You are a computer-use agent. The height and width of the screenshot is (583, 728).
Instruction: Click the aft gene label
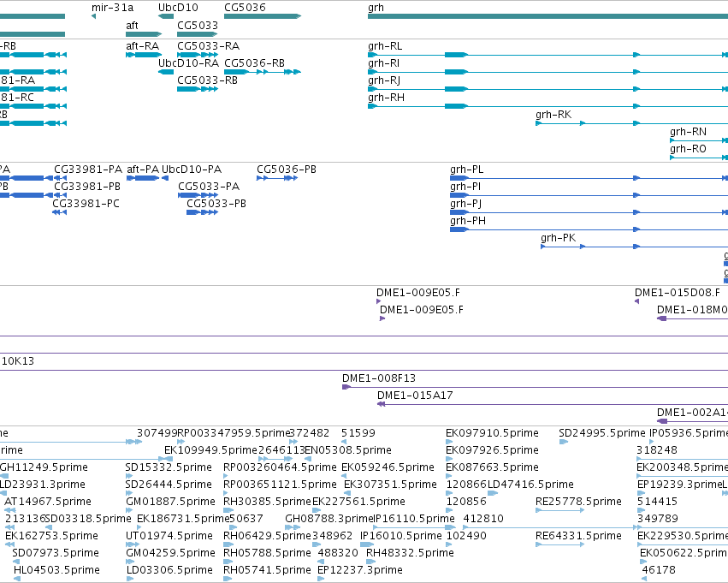(132, 25)
